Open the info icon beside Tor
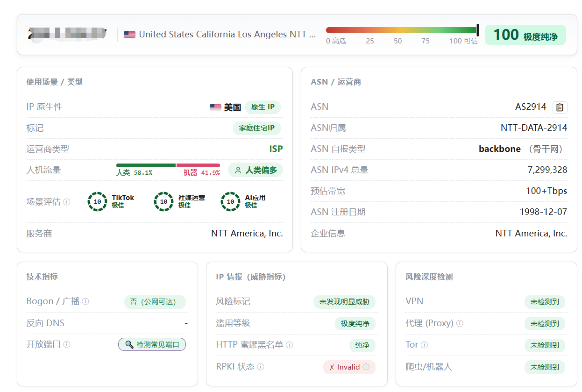The height and width of the screenshot is (392, 582). 424,345
